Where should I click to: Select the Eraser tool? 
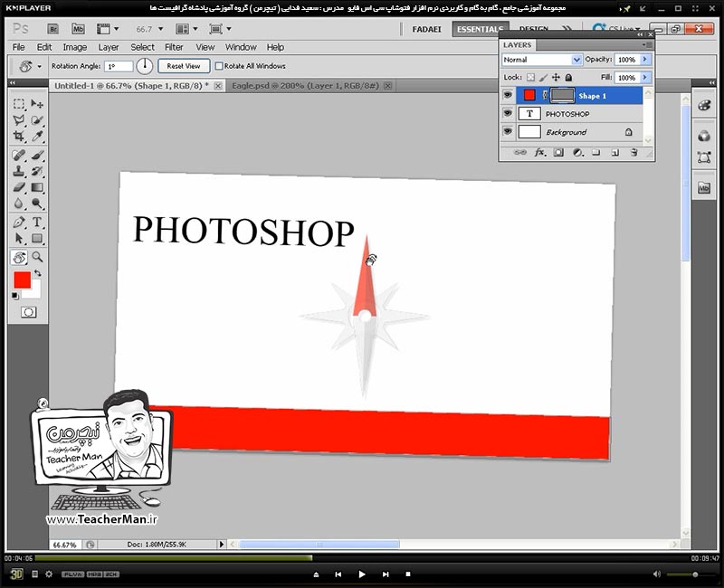click(x=18, y=187)
